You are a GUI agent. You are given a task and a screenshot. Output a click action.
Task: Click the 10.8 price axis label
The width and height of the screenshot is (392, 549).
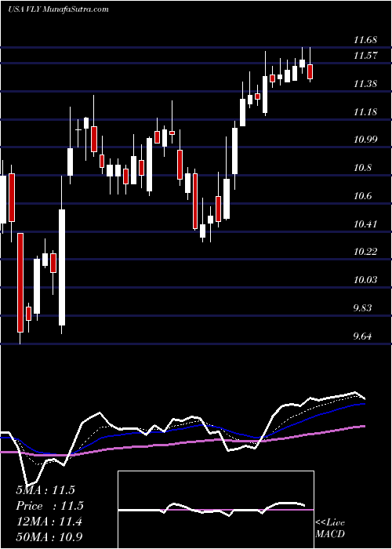pyautogui.click(x=363, y=168)
